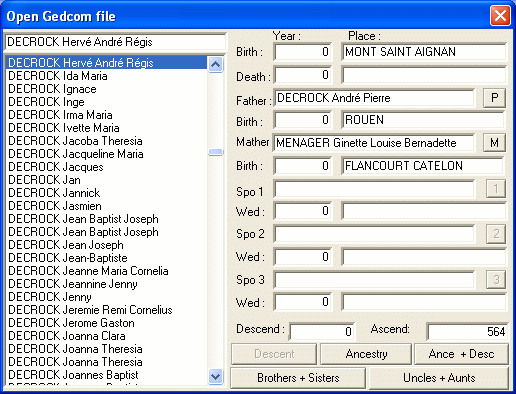The image size is (516, 394).
Task: Click the Ancestry button
Action: pyautogui.click(x=366, y=354)
